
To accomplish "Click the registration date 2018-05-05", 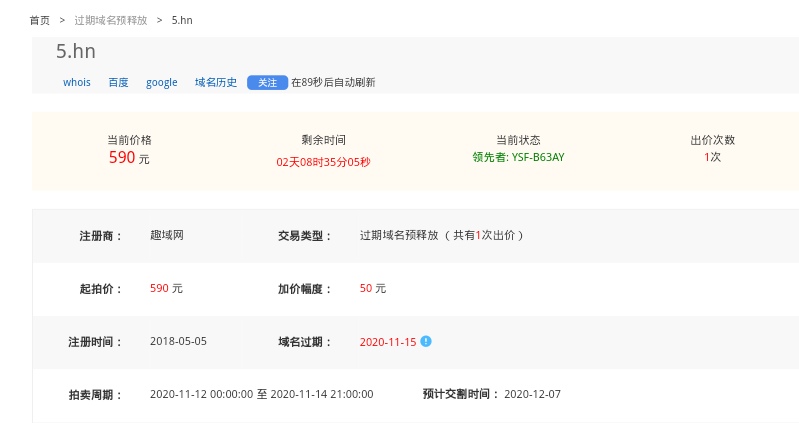I will click(178, 341).
